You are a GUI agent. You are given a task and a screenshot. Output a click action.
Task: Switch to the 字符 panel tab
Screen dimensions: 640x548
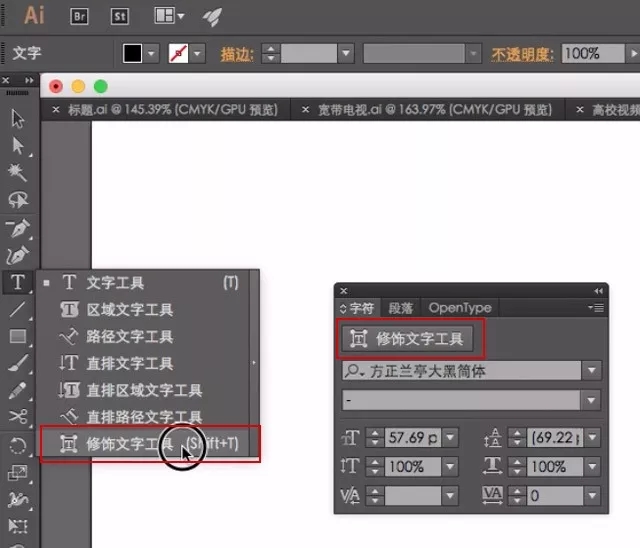tap(358, 308)
